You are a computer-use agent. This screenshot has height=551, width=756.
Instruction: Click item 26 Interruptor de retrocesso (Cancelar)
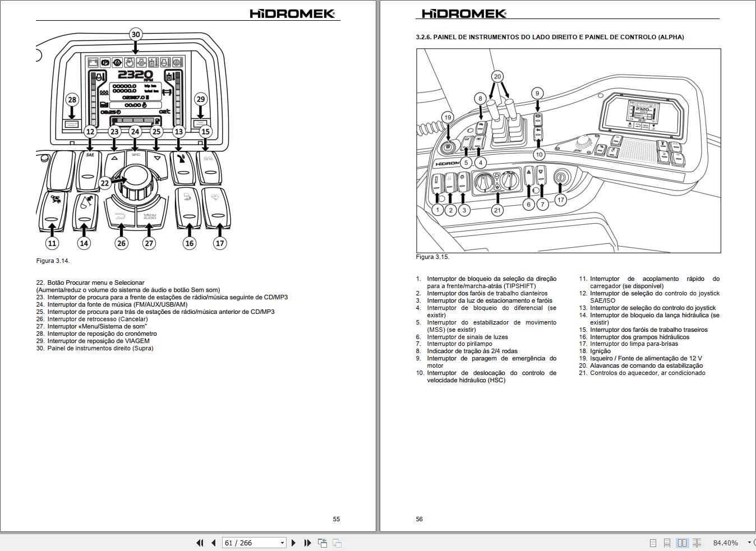pos(91,319)
